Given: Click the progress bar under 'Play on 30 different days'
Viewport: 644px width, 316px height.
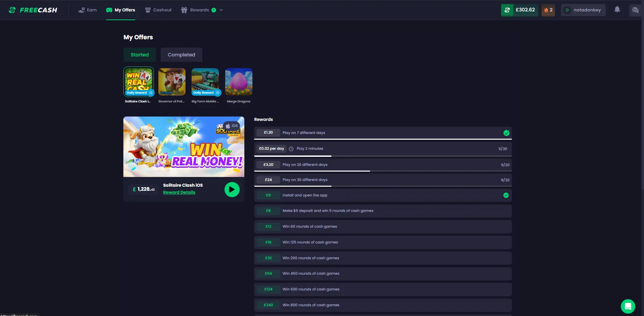Looking at the screenshot, I should coord(383,186).
